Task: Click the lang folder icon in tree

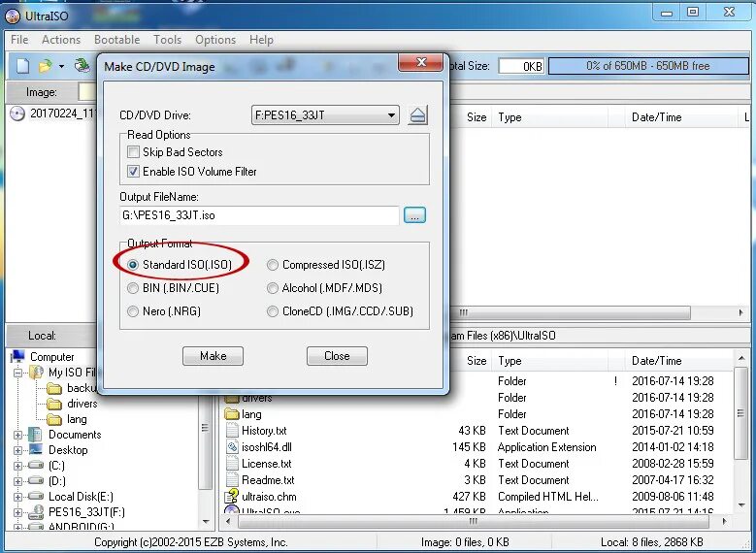Action: [54, 419]
